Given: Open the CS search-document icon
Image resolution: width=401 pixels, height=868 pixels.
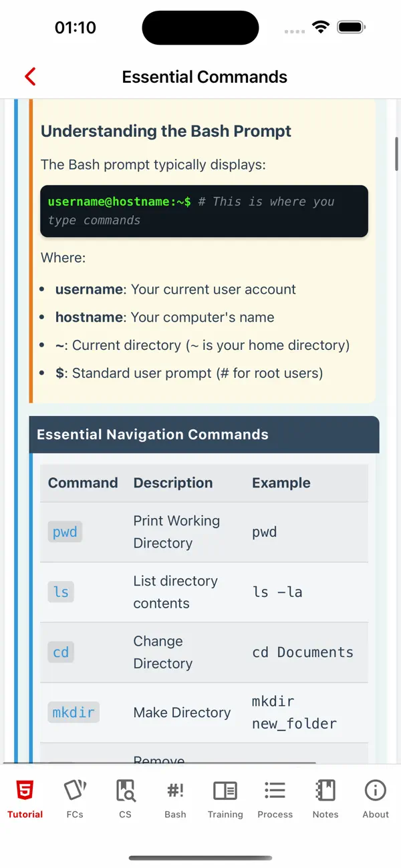Looking at the screenshot, I should point(125,791).
